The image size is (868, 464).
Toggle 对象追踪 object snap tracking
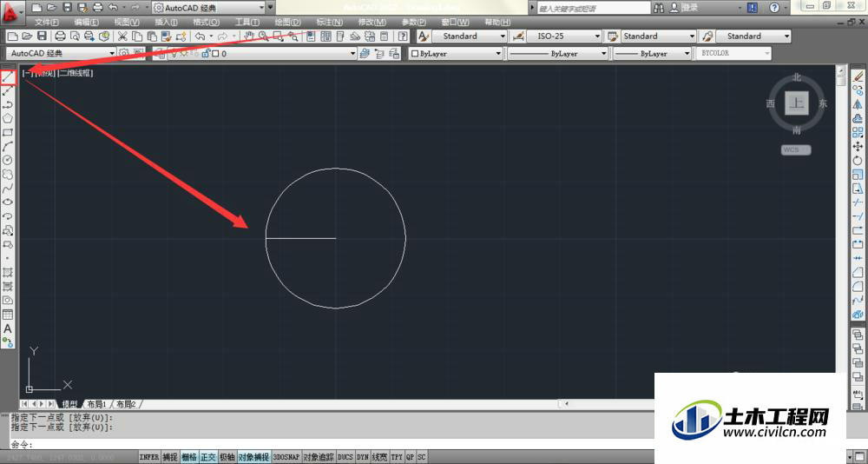click(x=319, y=457)
